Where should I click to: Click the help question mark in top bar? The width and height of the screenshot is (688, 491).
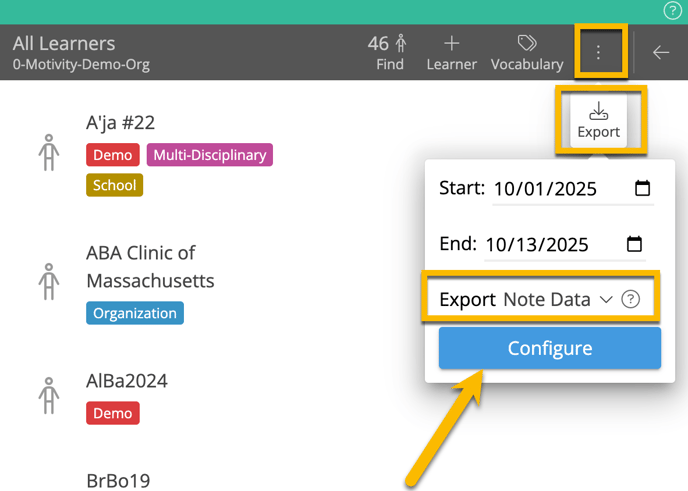pos(672,11)
